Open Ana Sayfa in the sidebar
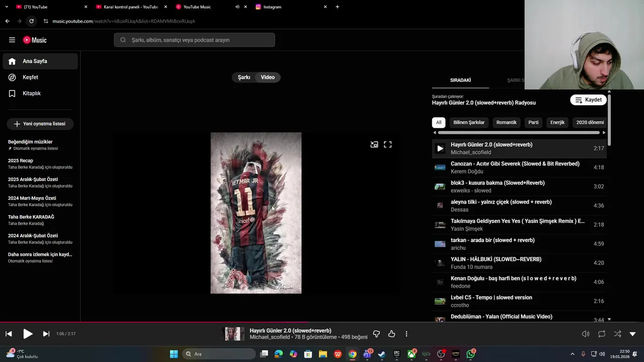644x362 pixels. pyautogui.click(x=40, y=61)
